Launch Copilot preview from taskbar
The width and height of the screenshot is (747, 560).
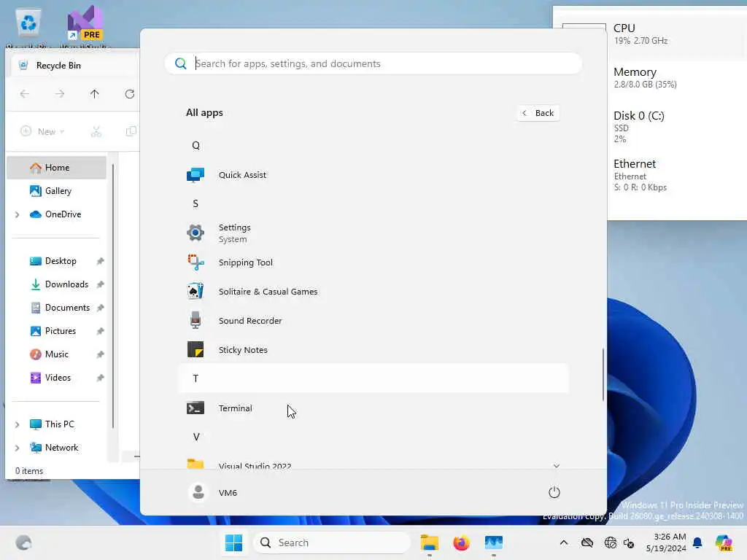pyautogui.click(x=724, y=542)
